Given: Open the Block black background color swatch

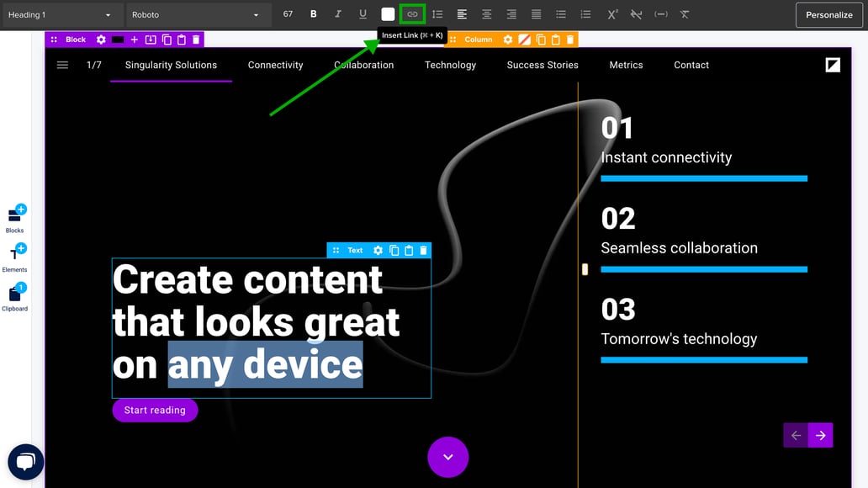Looking at the screenshot, I should click(118, 40).
